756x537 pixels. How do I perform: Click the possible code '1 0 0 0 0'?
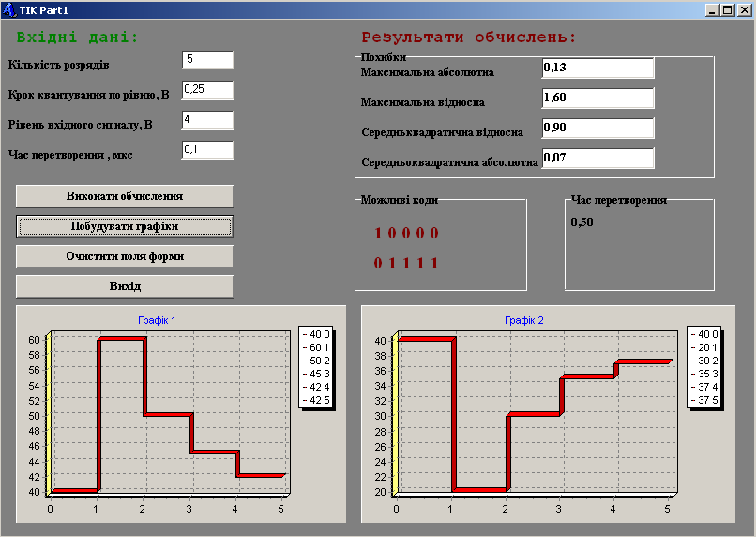pyautogui.click(x=406, y=234)
